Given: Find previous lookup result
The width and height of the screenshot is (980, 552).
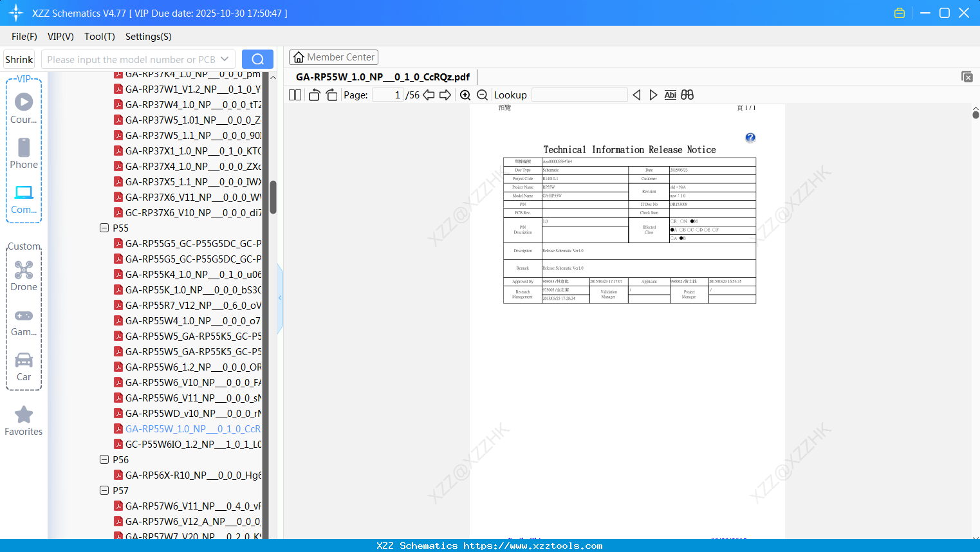Looking at the screenshot, I should (x=636, y=95).
